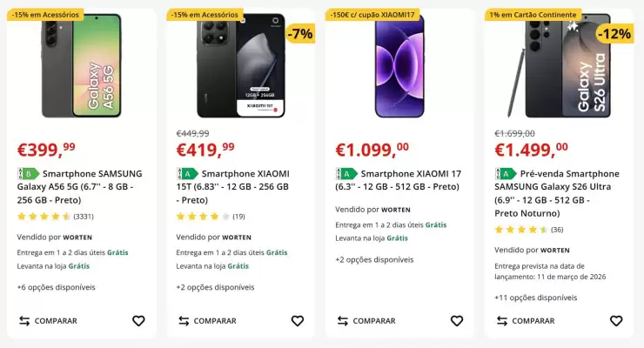
Task: Click the -150€ cupão XIAOMI17 promo tag
Action: pos(374,15)
